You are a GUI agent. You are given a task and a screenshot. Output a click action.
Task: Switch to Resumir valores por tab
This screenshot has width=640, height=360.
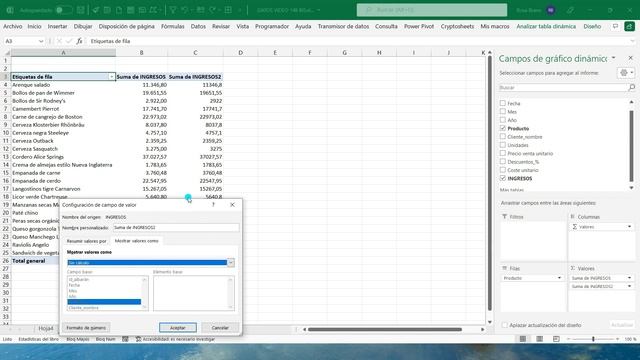click(87, 241)
